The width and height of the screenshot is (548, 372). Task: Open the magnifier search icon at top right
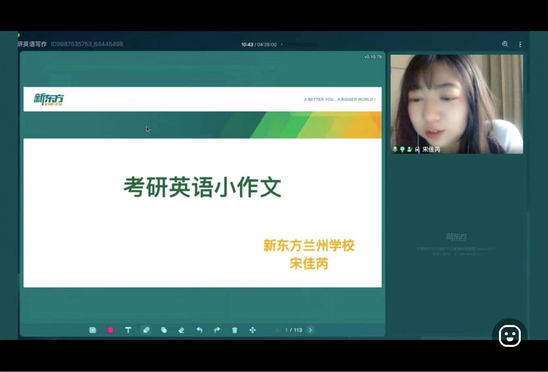pyautogui.click(x=505, y=44)
